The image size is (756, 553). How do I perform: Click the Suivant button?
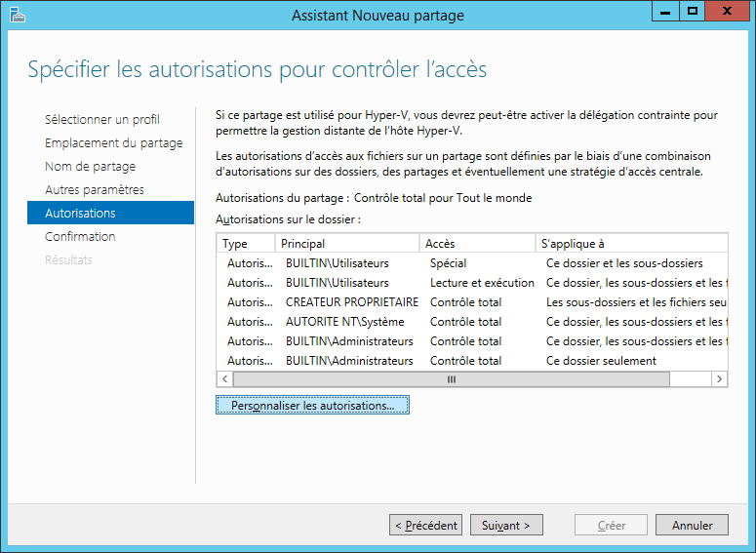(506, 525)
